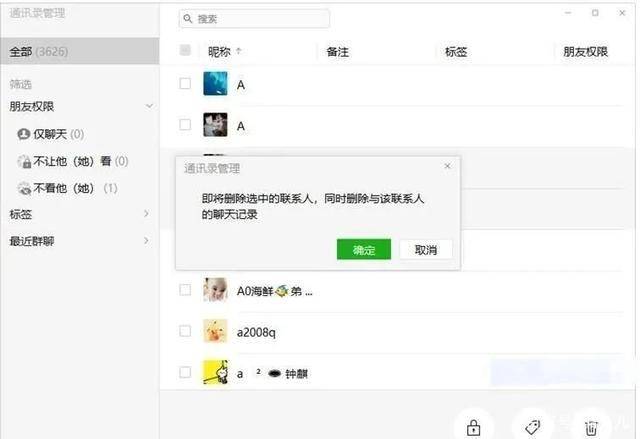Open the tag label icon at bottom

pos(532,427)
